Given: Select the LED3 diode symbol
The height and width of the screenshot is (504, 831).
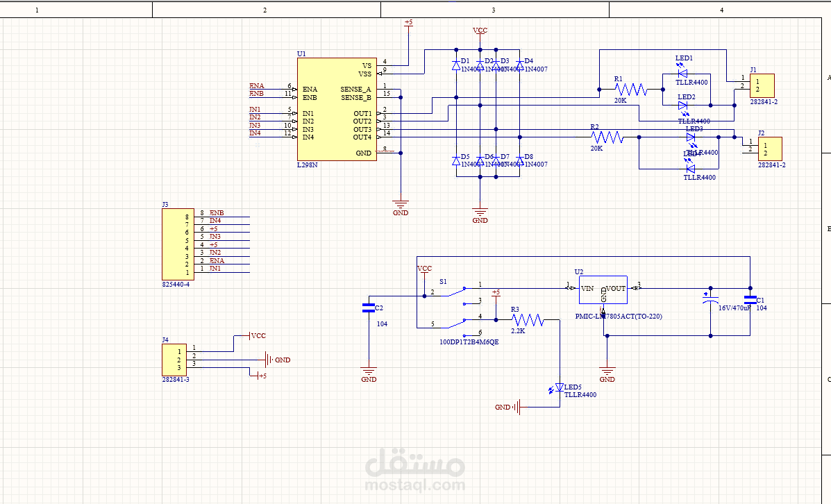Looking at the screenshot, I should pyautogui.click(x=691, y=139).
